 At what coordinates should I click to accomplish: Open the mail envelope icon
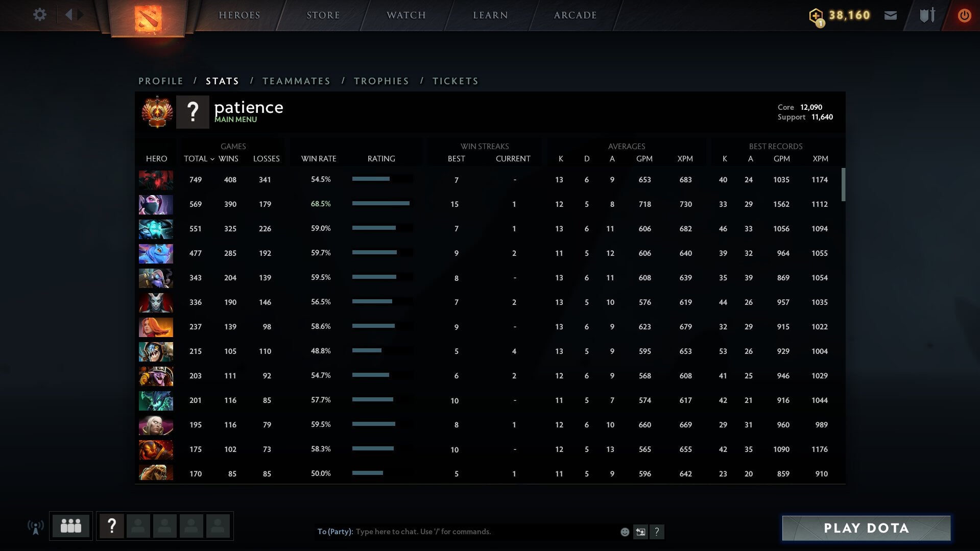890,15
